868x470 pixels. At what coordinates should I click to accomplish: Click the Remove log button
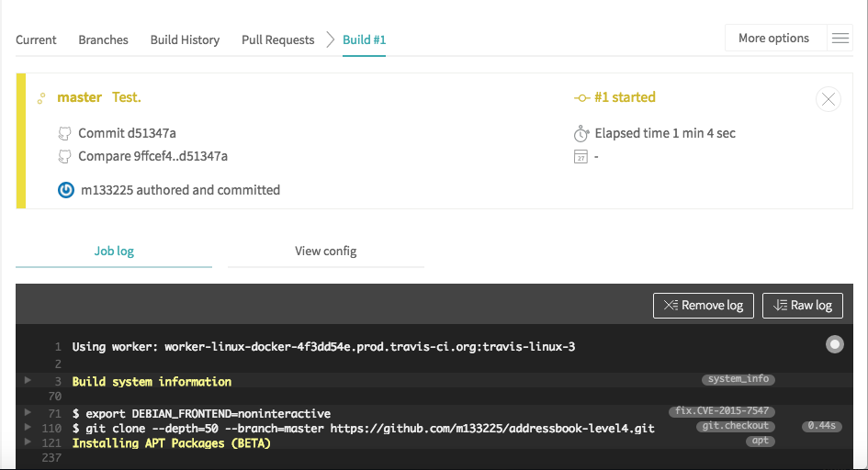pos(704,306)
